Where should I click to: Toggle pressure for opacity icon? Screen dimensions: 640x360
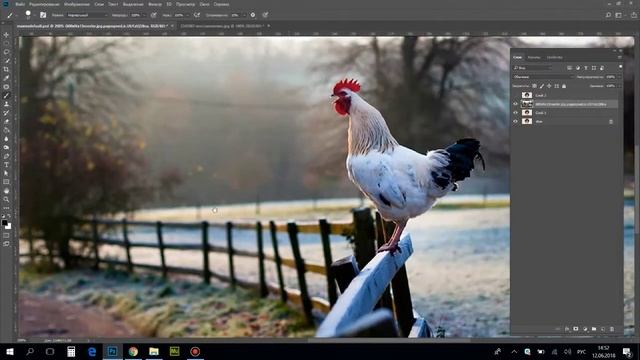153,15
